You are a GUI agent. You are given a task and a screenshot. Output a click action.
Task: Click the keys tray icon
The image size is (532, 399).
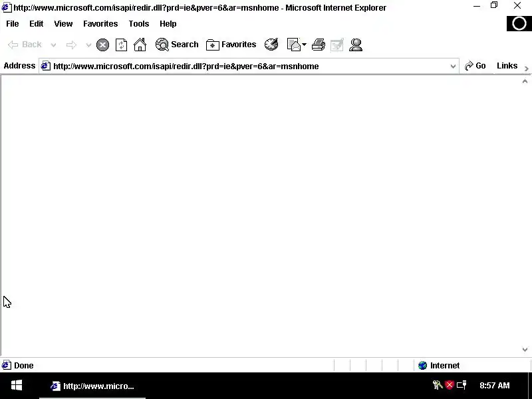coord(438,385)
